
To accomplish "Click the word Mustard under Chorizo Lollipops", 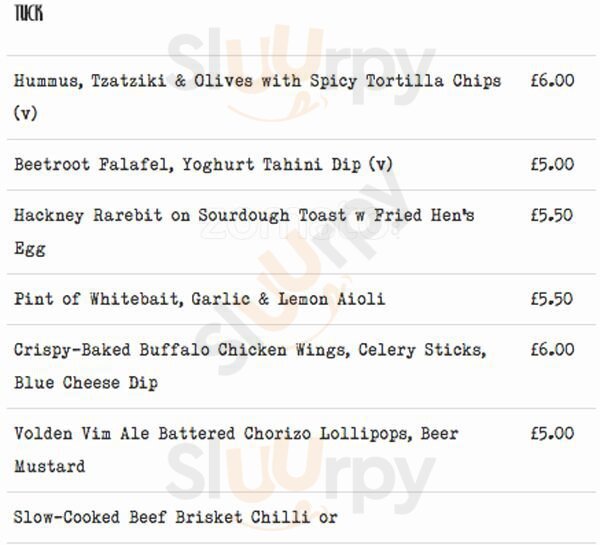I will [49, 467].
